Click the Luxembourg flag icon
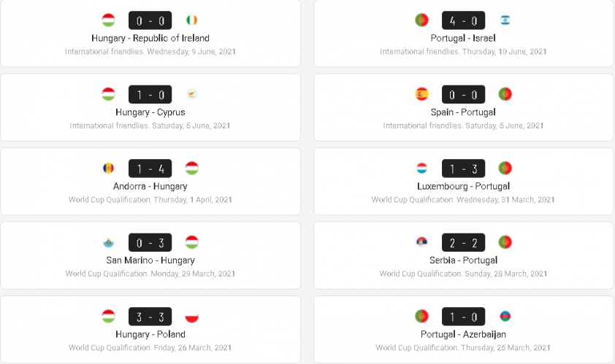 (421, 168)
